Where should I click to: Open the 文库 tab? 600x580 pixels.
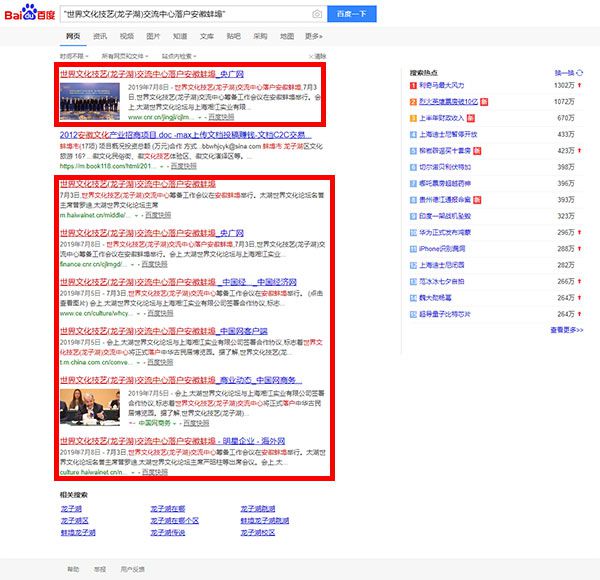pos(207,36)
